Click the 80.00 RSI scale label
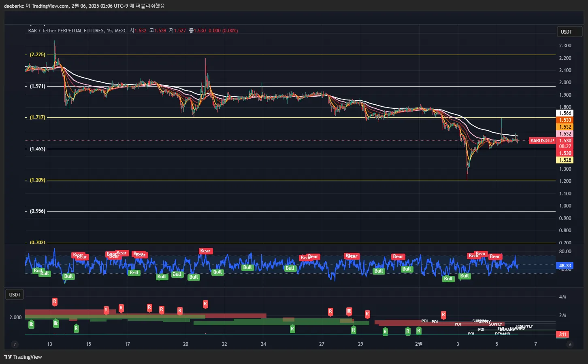This screenshot has height=364, width=588. (x=565, y=252)
